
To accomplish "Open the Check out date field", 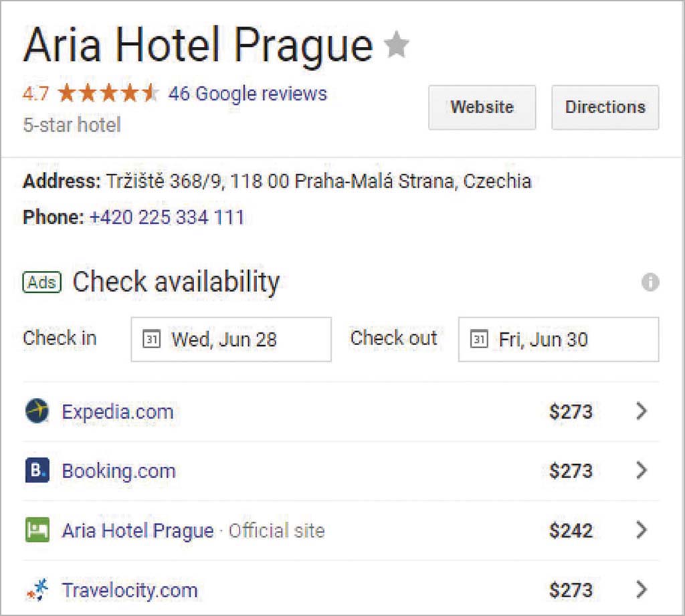I will pyautogui.click(x=558, y=339).
